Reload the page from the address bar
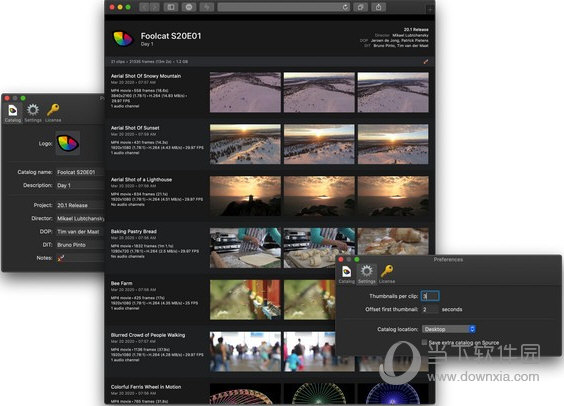 pyautogui.click(x=345, y=7)
